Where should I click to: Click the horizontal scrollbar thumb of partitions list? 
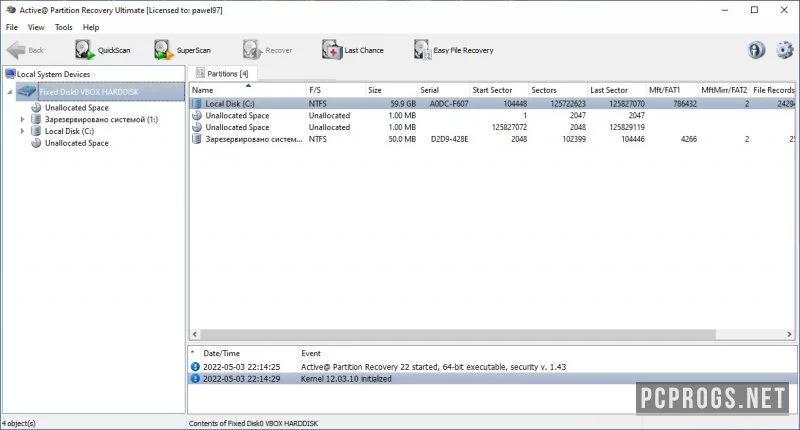tap(458, 334)
